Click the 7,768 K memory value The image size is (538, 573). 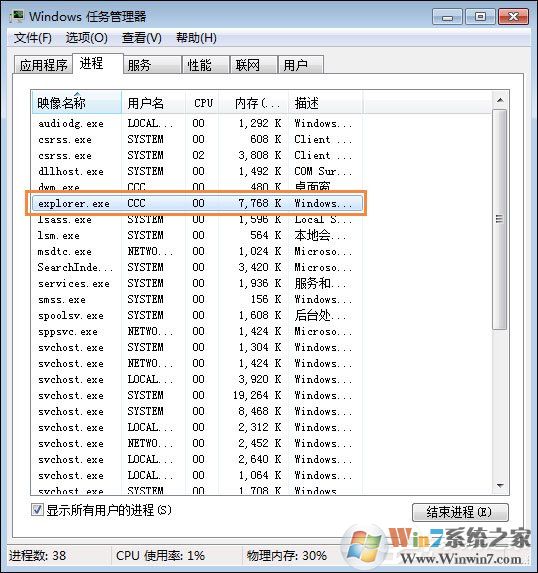point(259,204)
